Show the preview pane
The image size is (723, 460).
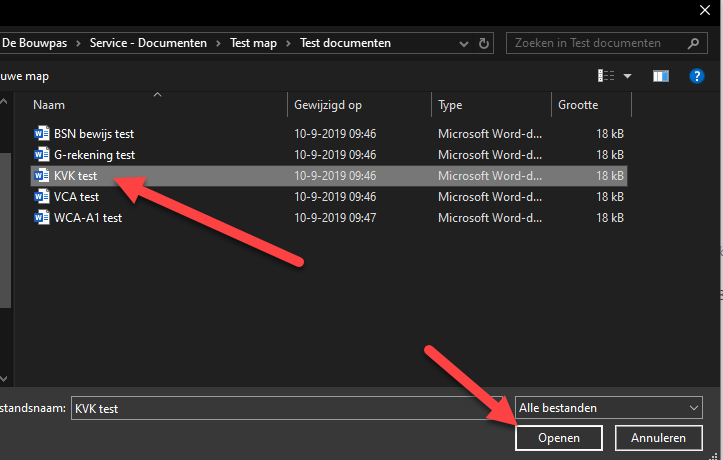pos(660,76)
